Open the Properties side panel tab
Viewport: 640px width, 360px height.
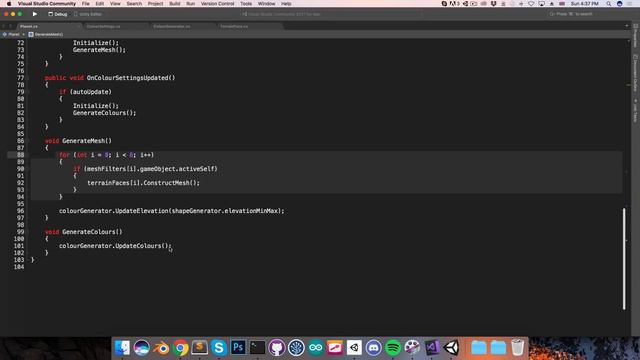(x=636, y=36)
